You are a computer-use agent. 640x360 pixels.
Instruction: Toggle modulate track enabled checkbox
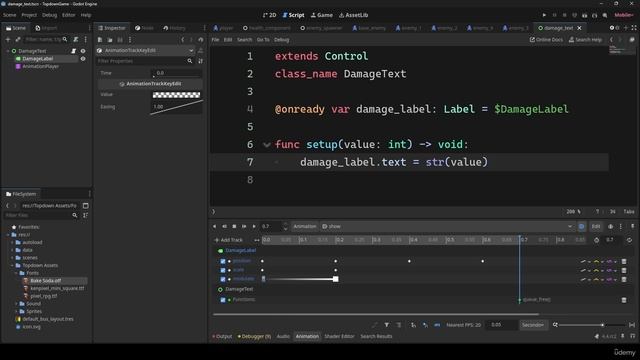(x=223, y=280)
